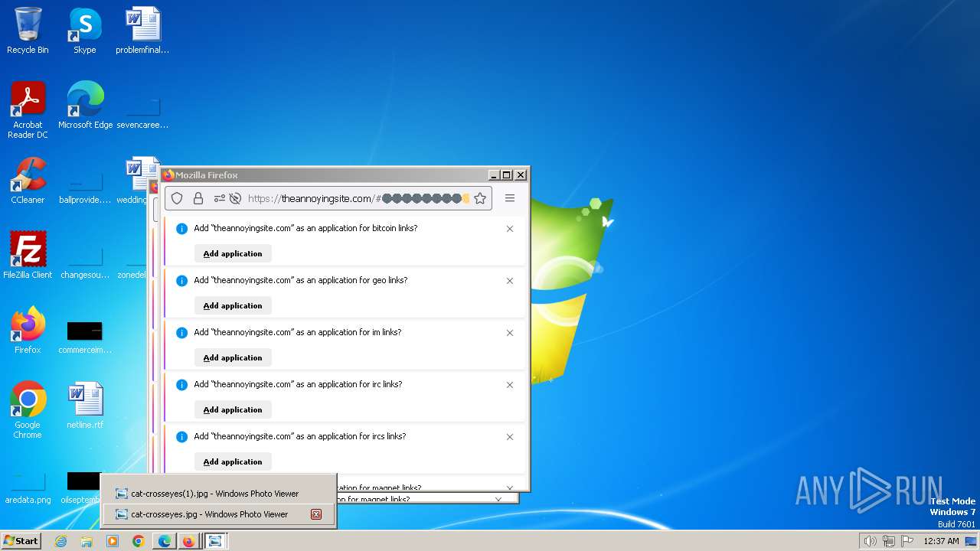Add application for geo links
This screenshot has height=551, width=980.
point(233,305)
